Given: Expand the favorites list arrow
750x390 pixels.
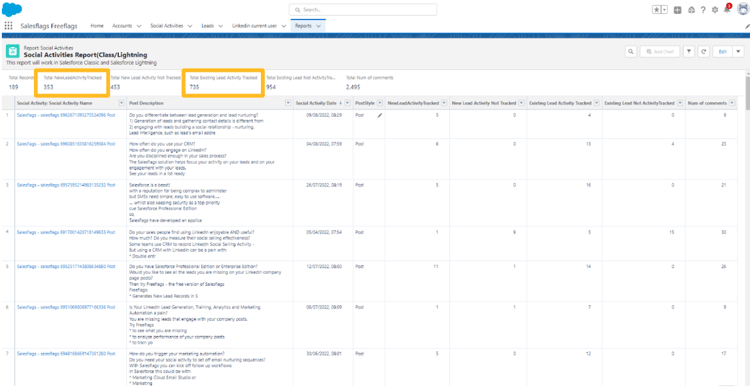Looking at the screenshot, I should (x=664, y=10).
